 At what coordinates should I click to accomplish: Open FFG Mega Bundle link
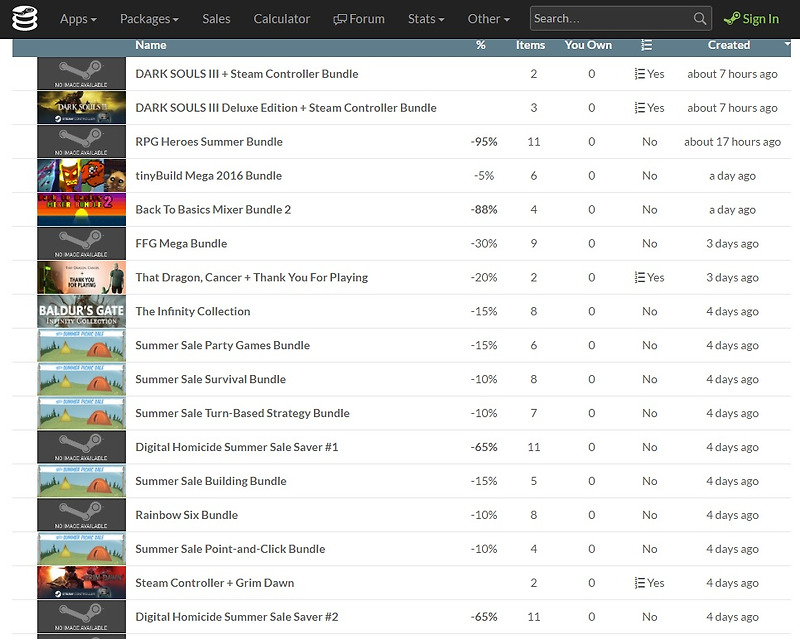181,243
